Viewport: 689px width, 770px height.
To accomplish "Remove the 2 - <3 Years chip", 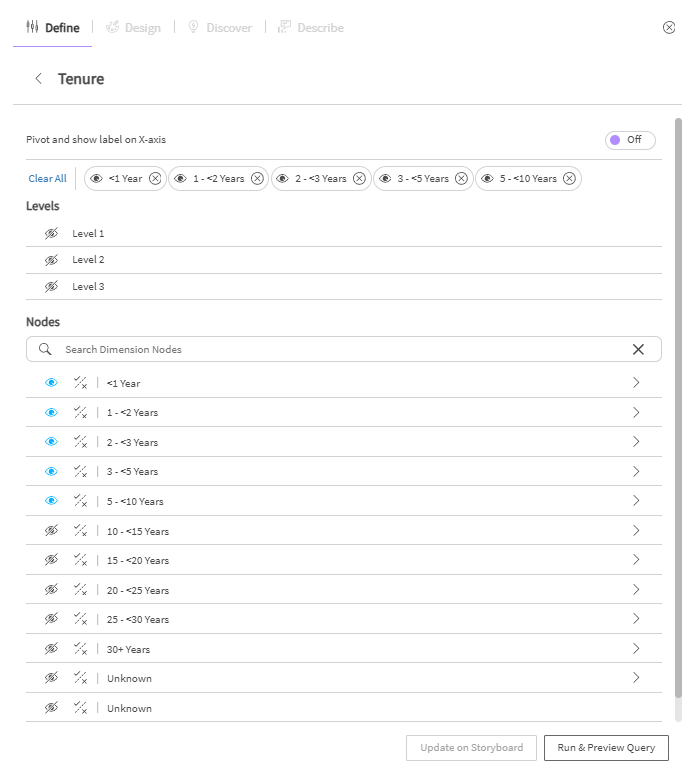I will pyautogui.click(x=359, y=179).
